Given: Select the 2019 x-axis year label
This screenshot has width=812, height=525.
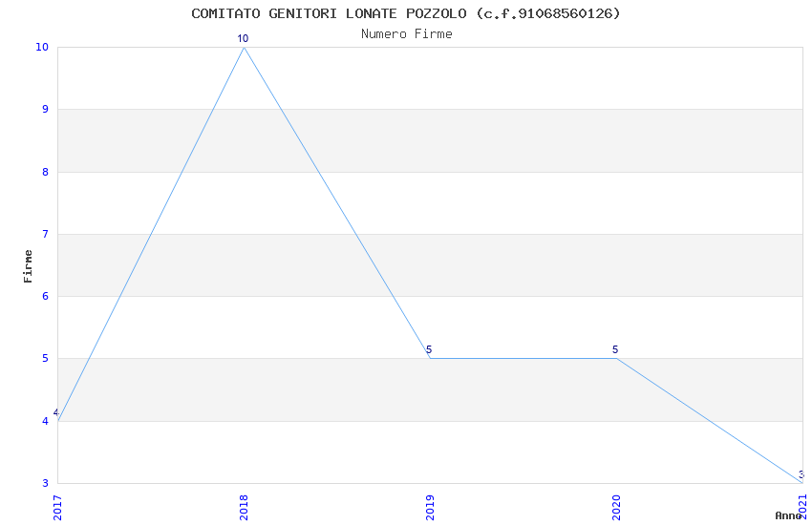Looking at the screenshot, I should pos(430,508).
